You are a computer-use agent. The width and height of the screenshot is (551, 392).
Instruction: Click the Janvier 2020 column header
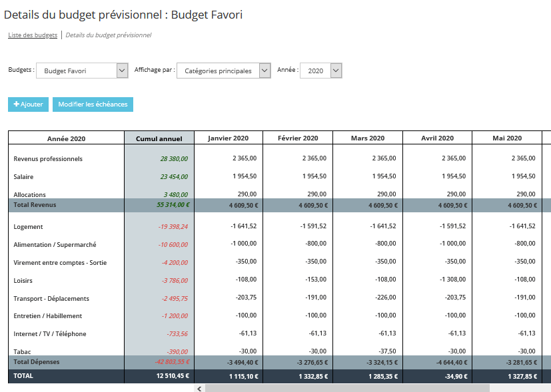pyautogui.click(x=228, y=138)
